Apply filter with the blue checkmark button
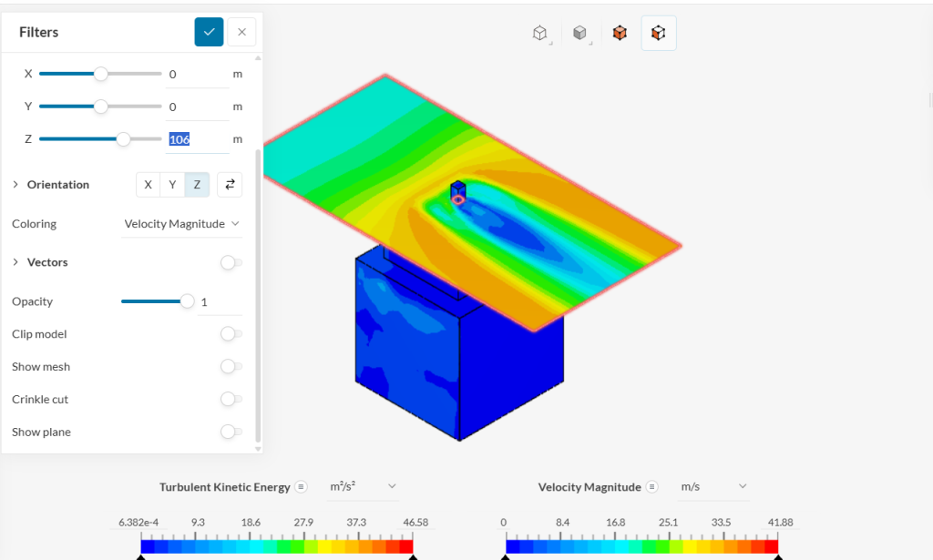Viewport: 933px width, 560px height. point(209,32)
